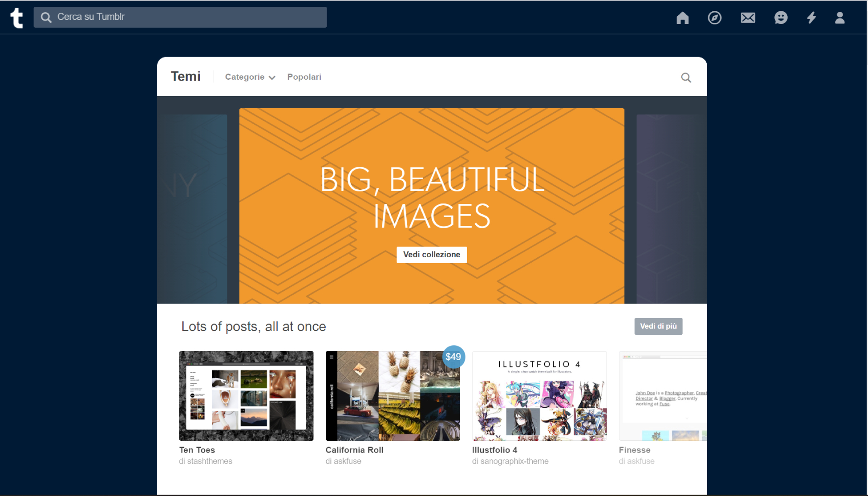Open the Ten Toes theme thumbnail
This screenshot has width=868, height=496.
point(246,395)
